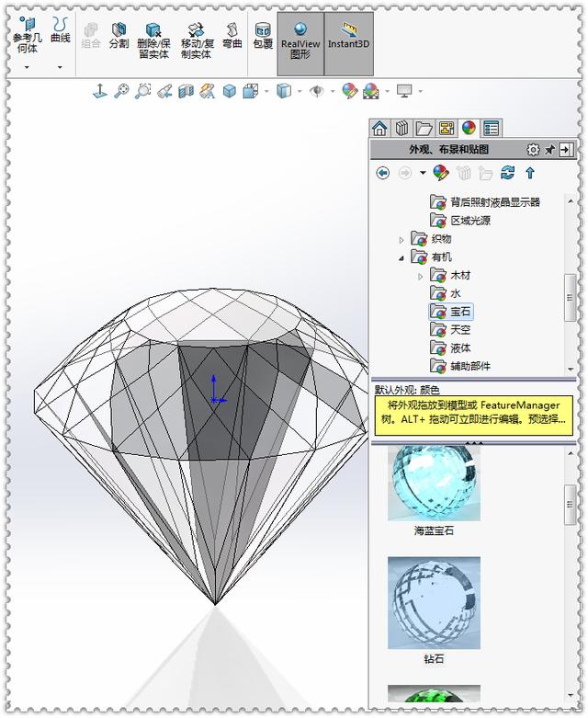Open Move/Copy Bodies (移动/复制实体)
The image size is (588, 718).
pyautogui.click(x=198, y=40)
